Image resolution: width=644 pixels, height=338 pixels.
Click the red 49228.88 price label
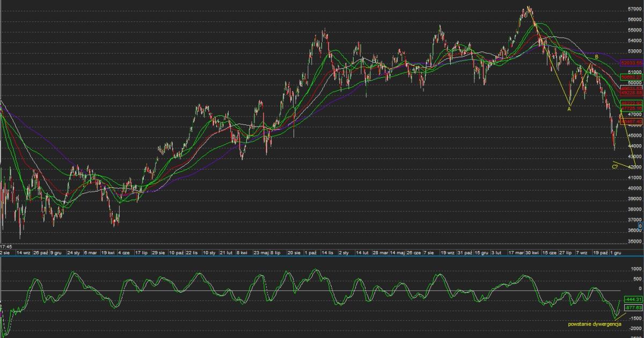(631, 93)
